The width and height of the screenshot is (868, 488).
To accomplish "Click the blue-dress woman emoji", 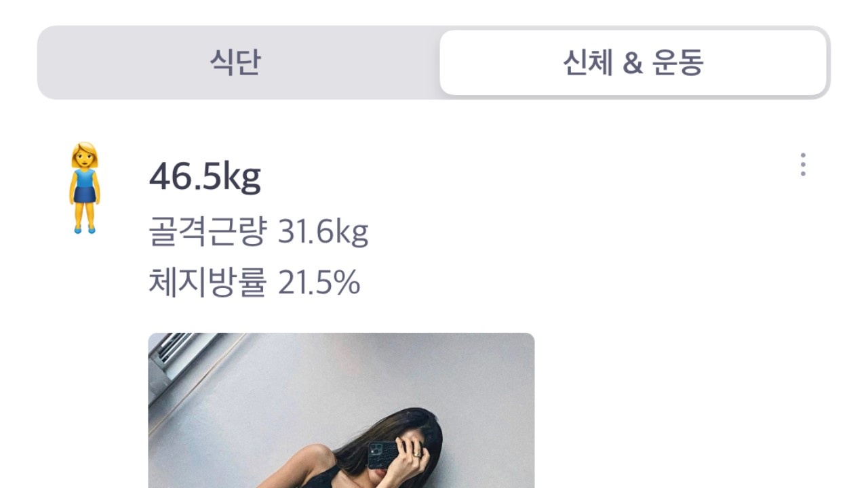I will pyautogui.click(x=85, y=188).
